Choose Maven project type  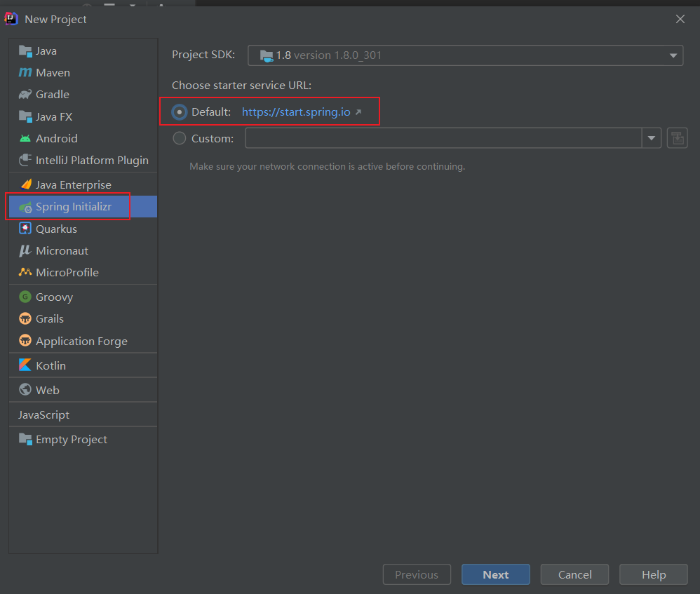tap(83, 72)
